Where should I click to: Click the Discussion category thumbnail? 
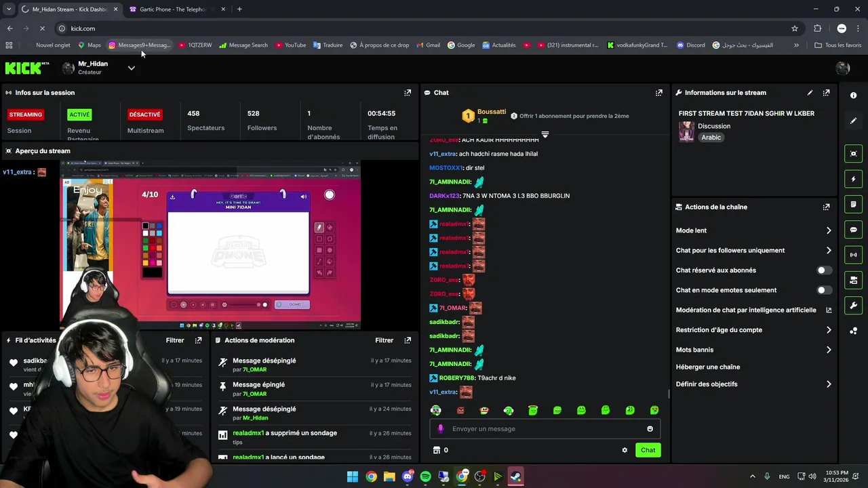tap(686, 131)
